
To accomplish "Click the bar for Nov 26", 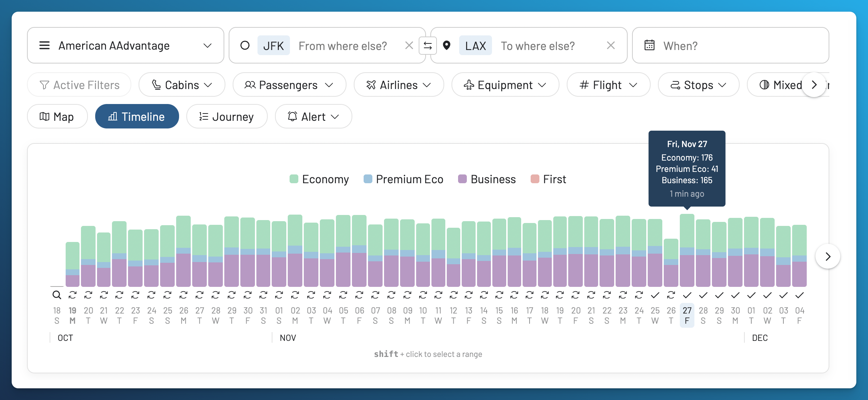I will (x=671, y=263).
